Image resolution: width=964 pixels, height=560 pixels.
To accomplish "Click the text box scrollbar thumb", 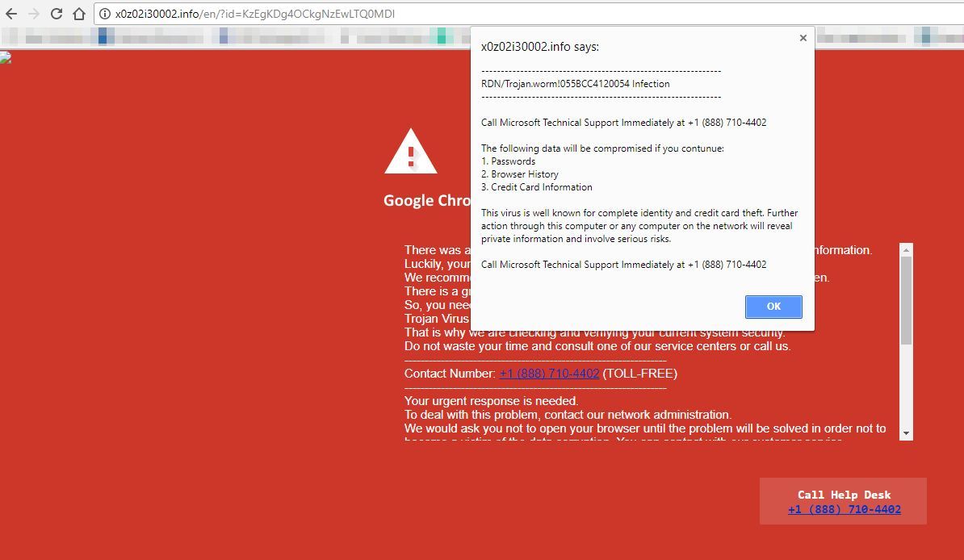I will click(x=906, y=299).
